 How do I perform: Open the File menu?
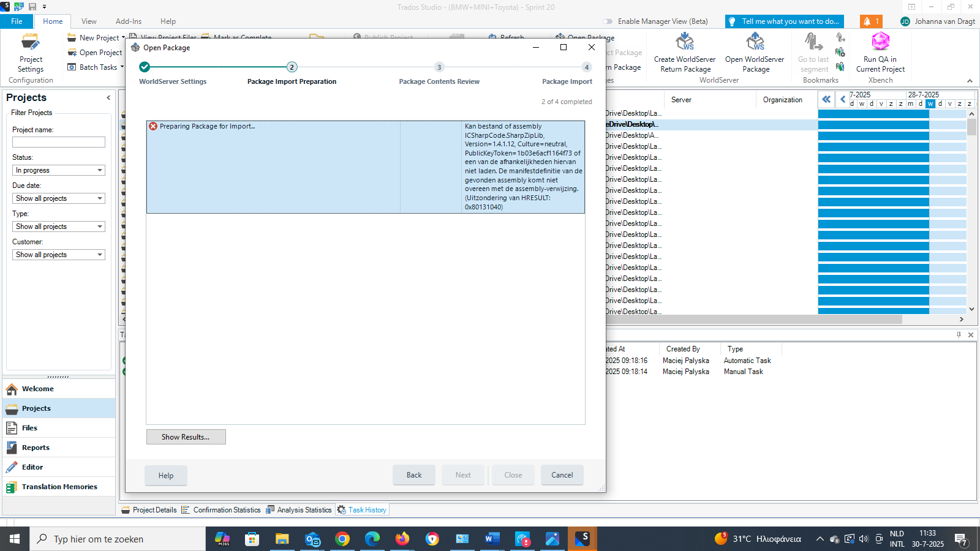click(17, 21)
